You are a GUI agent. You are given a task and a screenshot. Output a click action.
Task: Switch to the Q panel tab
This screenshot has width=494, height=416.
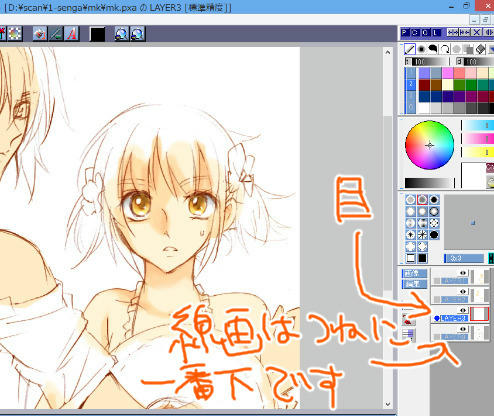(x=425, y=32)
